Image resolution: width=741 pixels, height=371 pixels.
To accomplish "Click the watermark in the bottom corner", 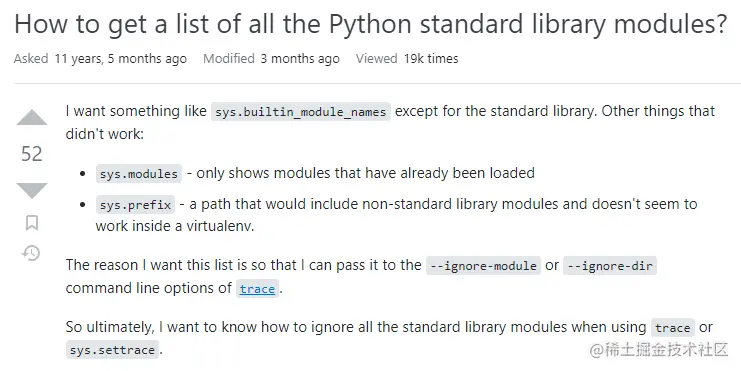I will [x=659, y=350].
